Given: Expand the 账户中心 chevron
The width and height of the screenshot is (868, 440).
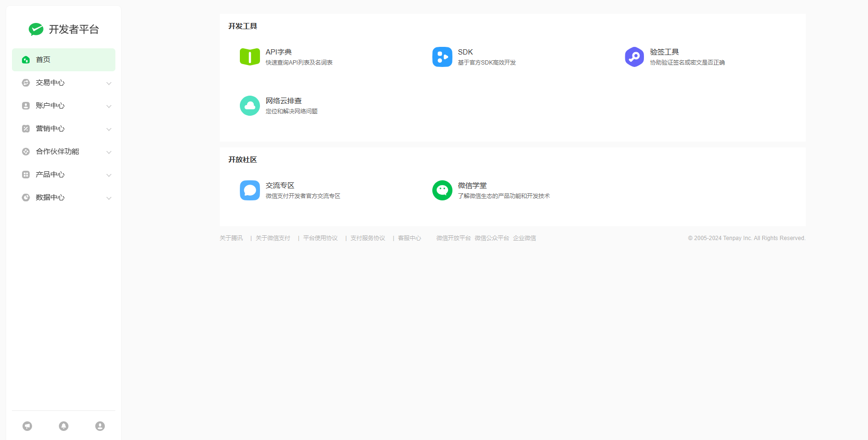Looking at the screenshot, I should coord(109,106).
